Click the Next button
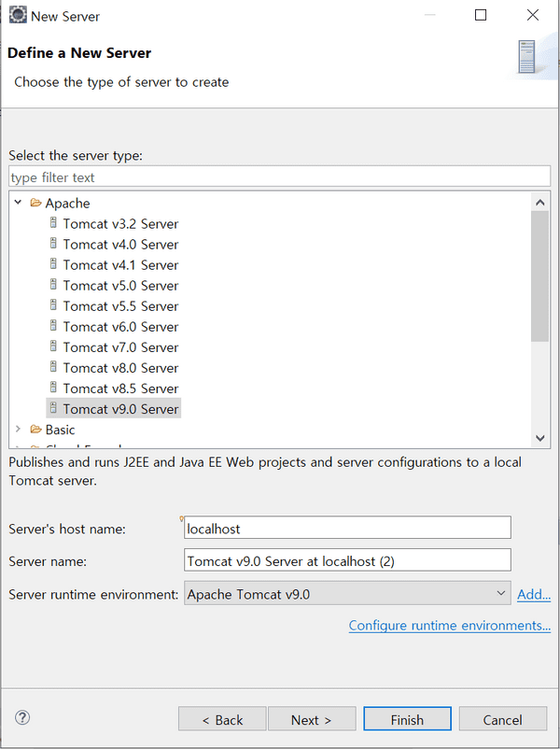This screenshot has height=749, width=560. [312, 719]
